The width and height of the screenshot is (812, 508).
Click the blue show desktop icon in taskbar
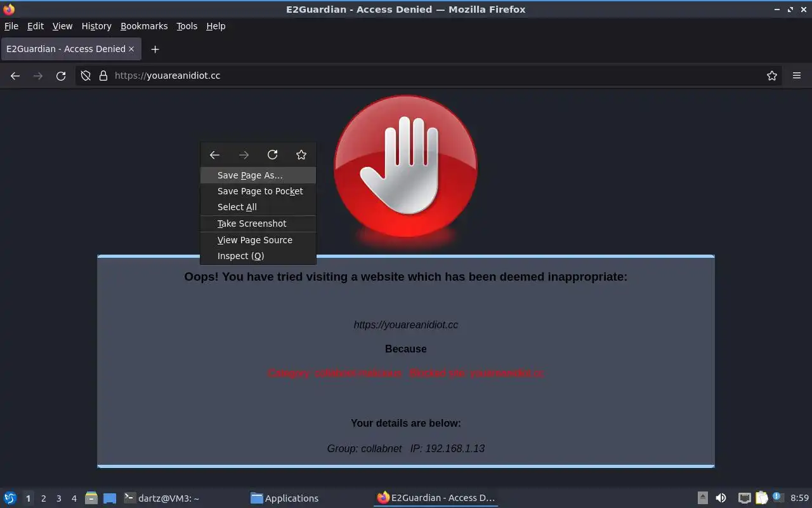110,498
